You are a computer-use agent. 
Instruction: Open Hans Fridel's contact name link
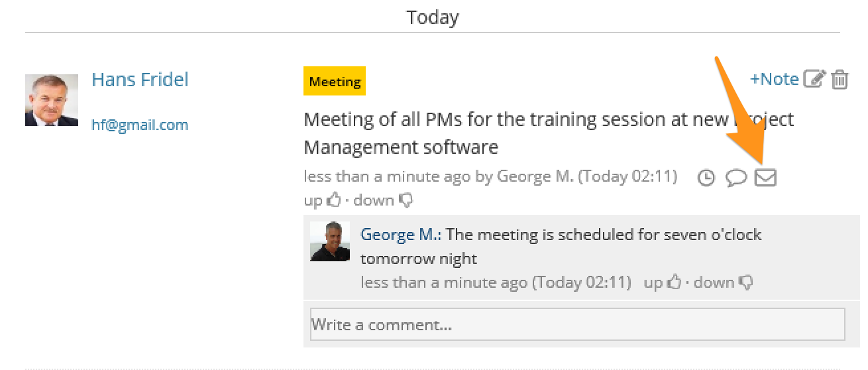[140, 80]
